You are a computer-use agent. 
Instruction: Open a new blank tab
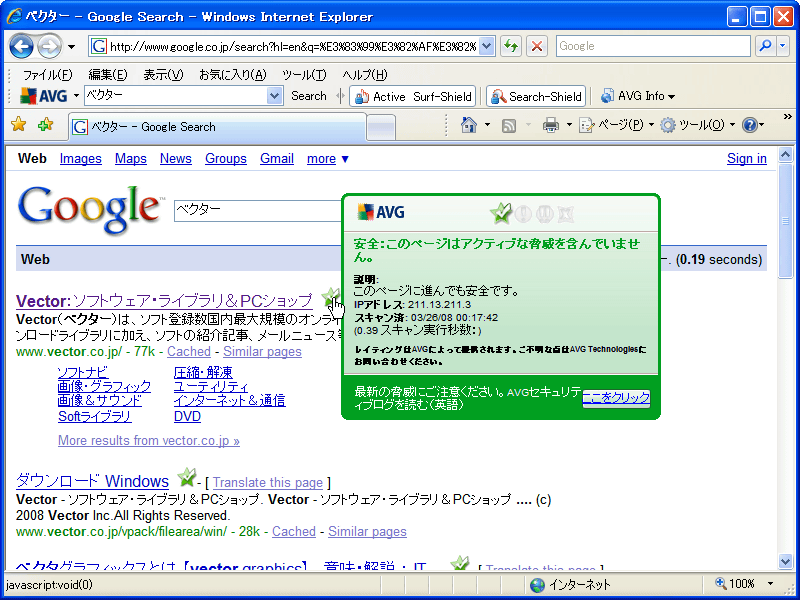(x=381, y=127)
